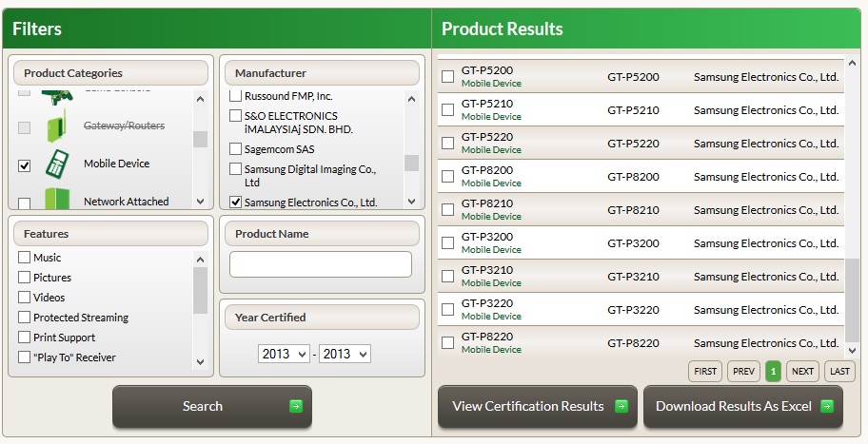Uncheck the Mobile Device category checkbox
Screen dimensions: 868x444
pyautogui.click(x=25, y=165)
